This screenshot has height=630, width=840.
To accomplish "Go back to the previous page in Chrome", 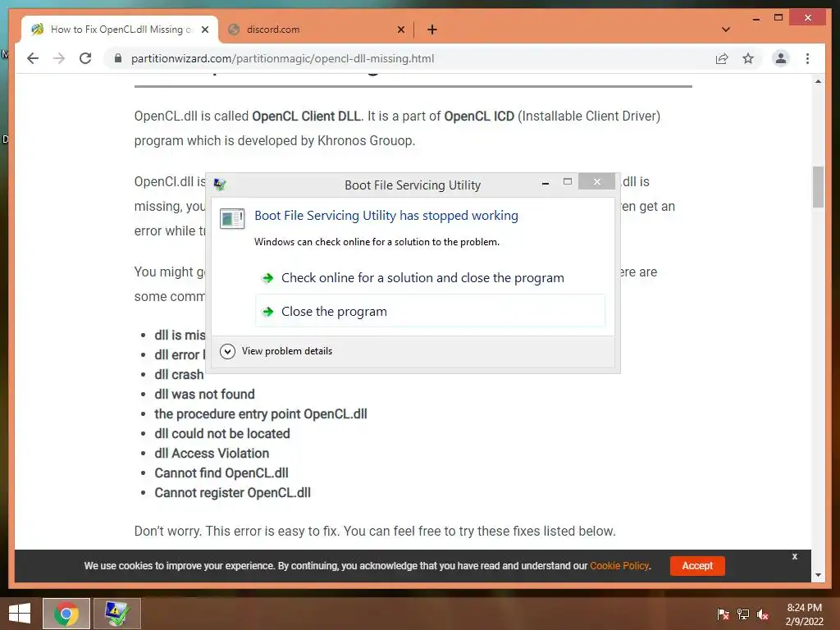I will pos(33,58).
